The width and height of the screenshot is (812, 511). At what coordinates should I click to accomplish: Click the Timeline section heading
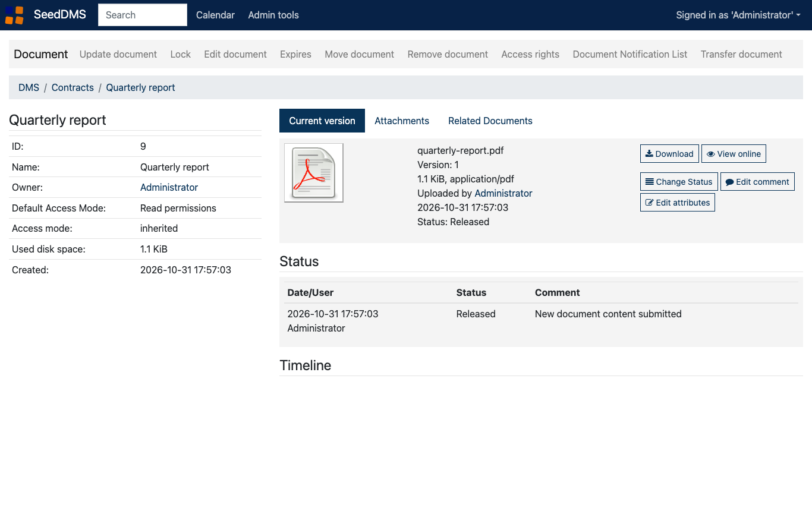tap(306, 365)
